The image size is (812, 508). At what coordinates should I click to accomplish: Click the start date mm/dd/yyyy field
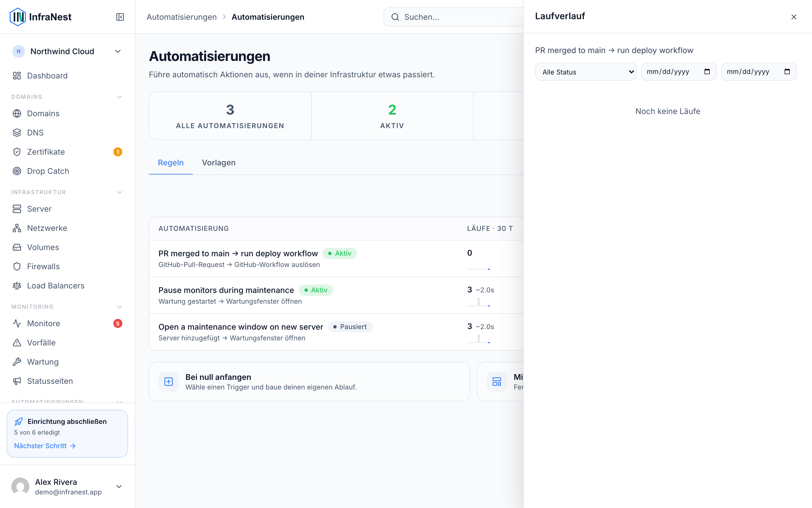coord(678,72)
